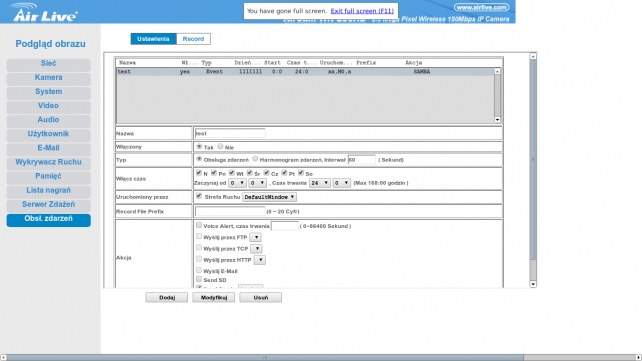Select the 'test' event row in list
The height and width of the screenshot is (361, 642).
point(305,72)
